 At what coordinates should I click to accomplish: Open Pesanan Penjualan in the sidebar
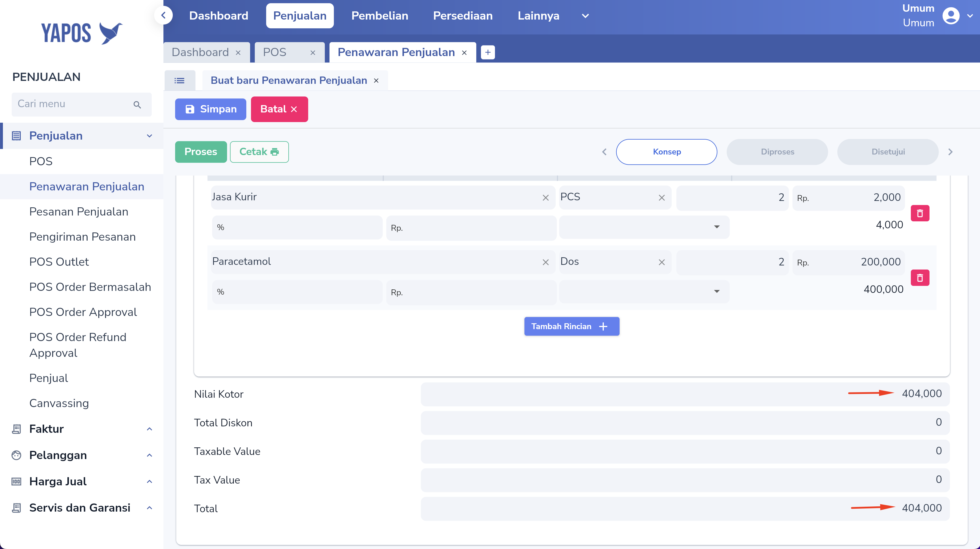(x=79, y=212)
